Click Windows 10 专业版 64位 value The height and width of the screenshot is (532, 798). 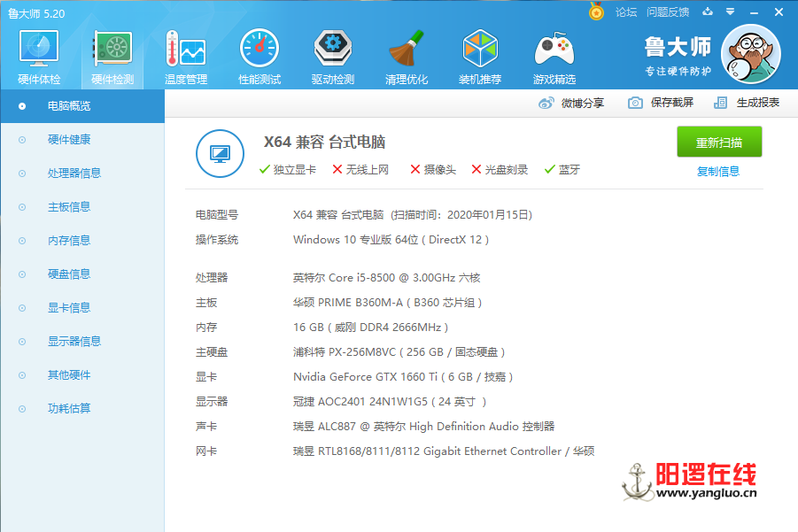click(391, 240)
